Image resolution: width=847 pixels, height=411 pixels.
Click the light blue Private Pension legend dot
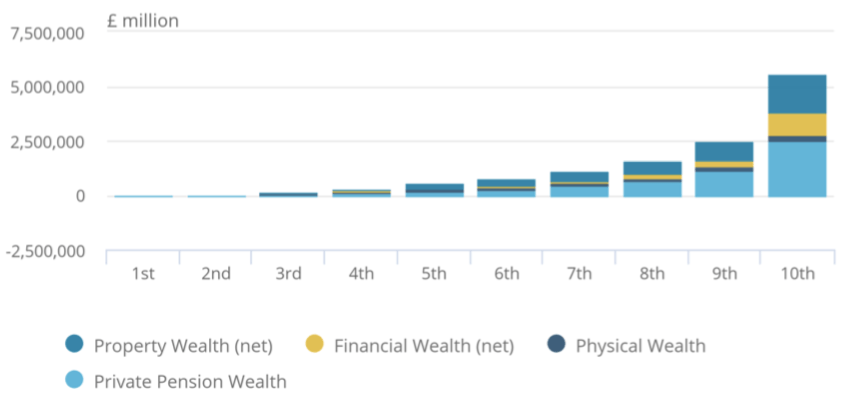pos(74,380)
